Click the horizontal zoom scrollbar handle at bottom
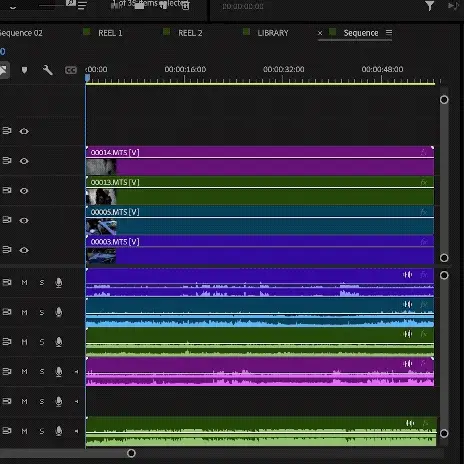Screen dimensions: 464x464 pos(131,453)
